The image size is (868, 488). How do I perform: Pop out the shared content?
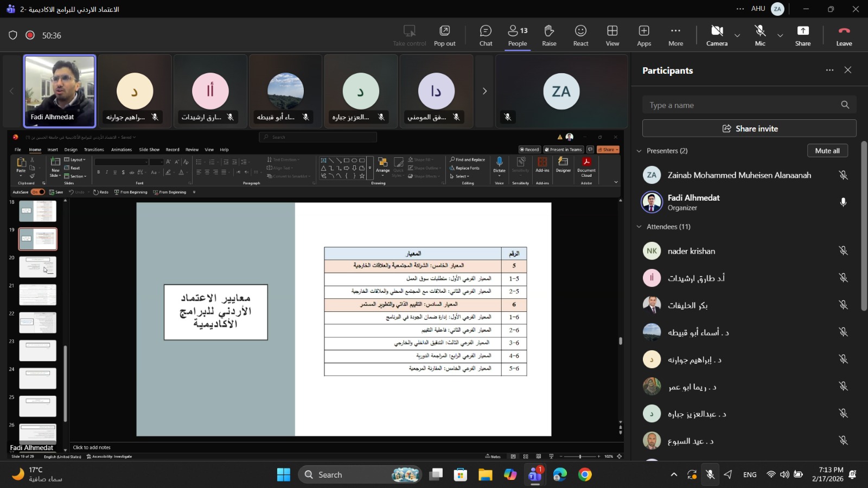pyautogui.click(x=444, y=36)
